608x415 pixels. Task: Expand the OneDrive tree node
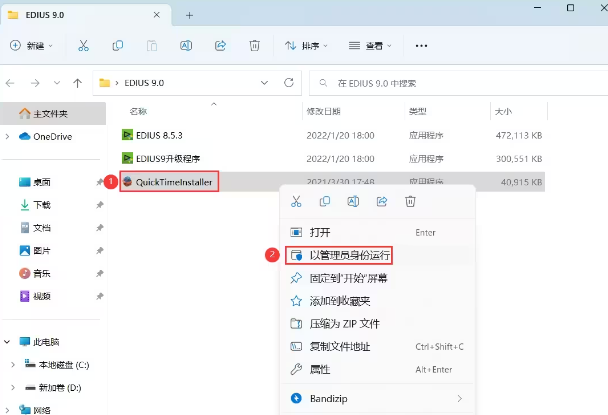coord(7,137)
